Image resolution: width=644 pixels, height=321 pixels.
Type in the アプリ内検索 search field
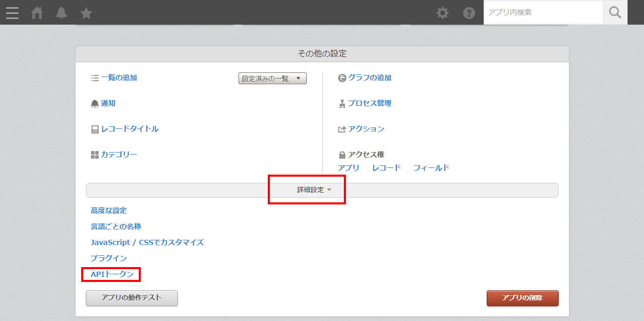pos(543,12)
